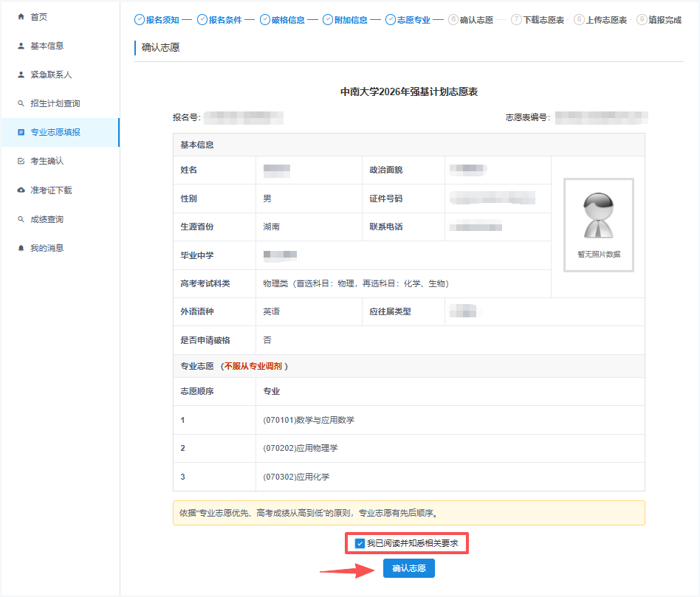
Task: Click the form icon beside 专业志愿填报
Action: pos(21,132)
